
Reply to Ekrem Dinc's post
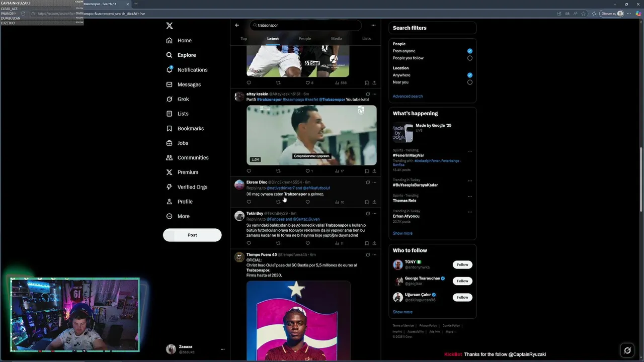pyautogui.click(x=249, y=202)
